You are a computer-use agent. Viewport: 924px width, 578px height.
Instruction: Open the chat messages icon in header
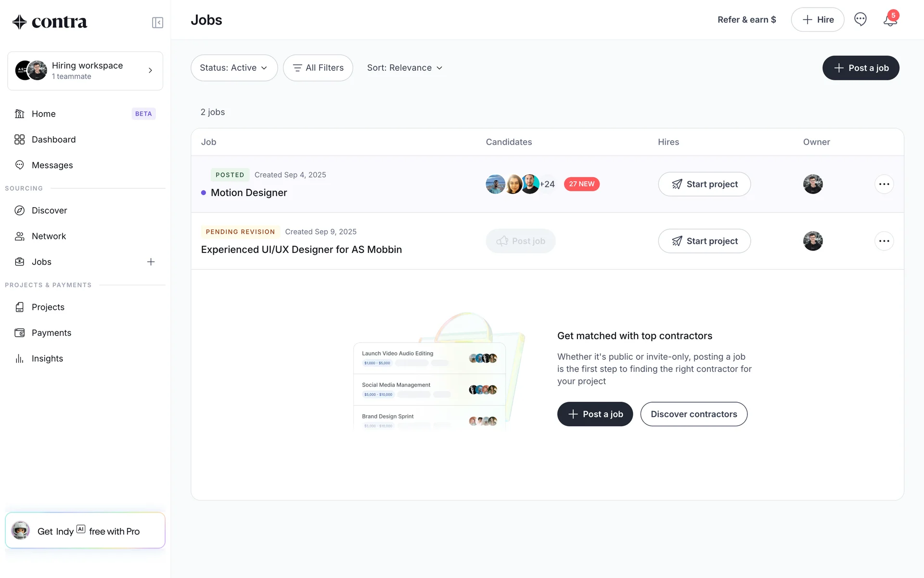point(860,20)
